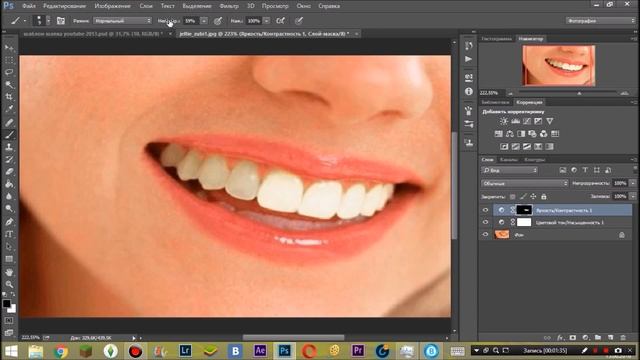
Task: Switch to the youtube psd document tab
Action: (x=93, y=34)
